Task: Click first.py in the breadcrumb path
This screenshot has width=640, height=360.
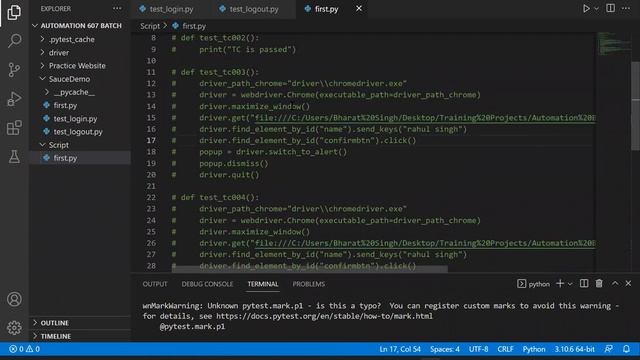Action: click(x=189, y=26)
